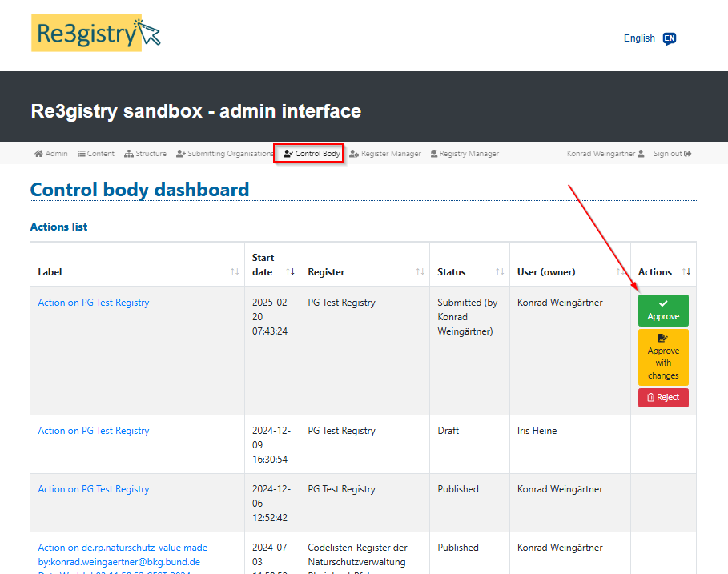Click the Re3gistry logo

pos(96,34)
